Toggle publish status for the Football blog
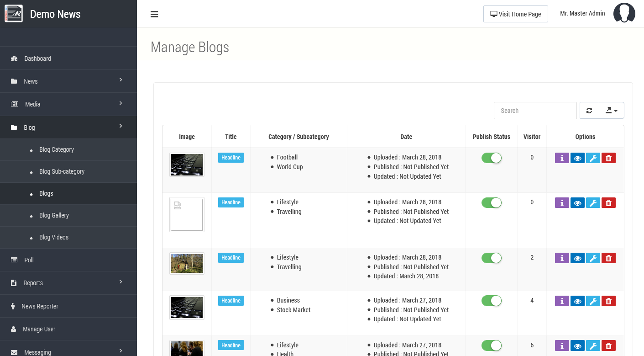 pyautogui.click(x=492, y=158)
